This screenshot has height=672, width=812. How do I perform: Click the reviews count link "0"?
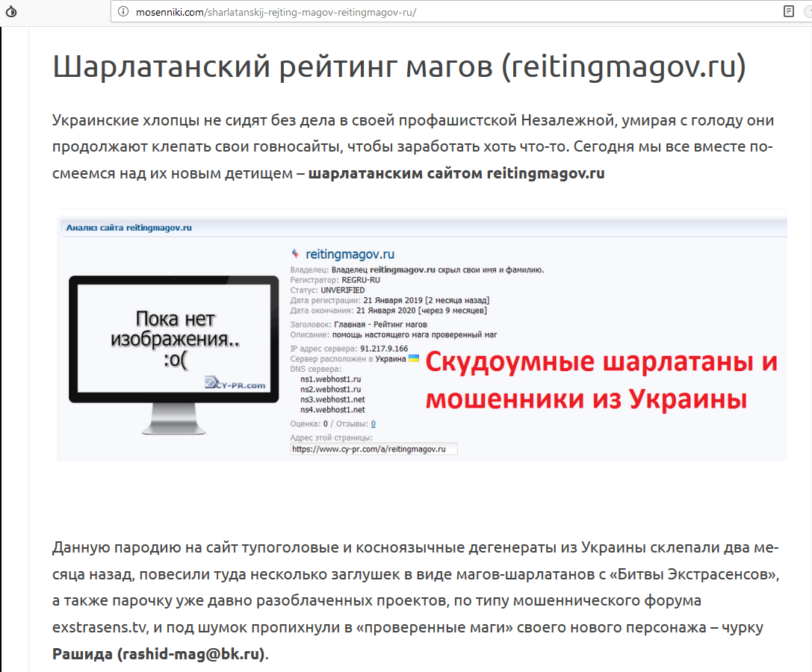pos(374,423)
